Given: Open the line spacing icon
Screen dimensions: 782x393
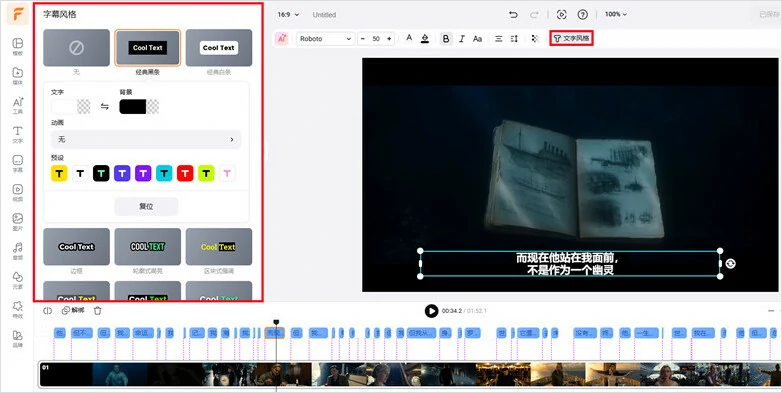Looking at the screenshot, I should 514,38.
